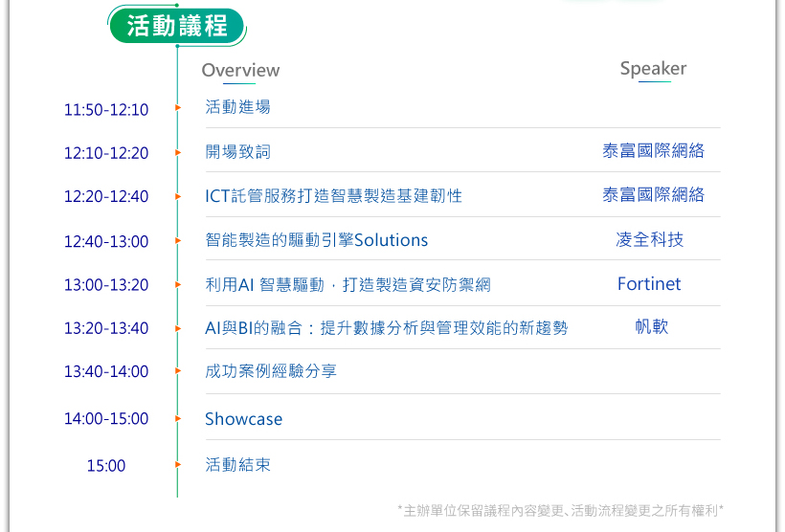Select the green 活動議程 heading badge
The width and height of the screenshot is (785, 532).
pyautogui.click(x=177, y=25)
